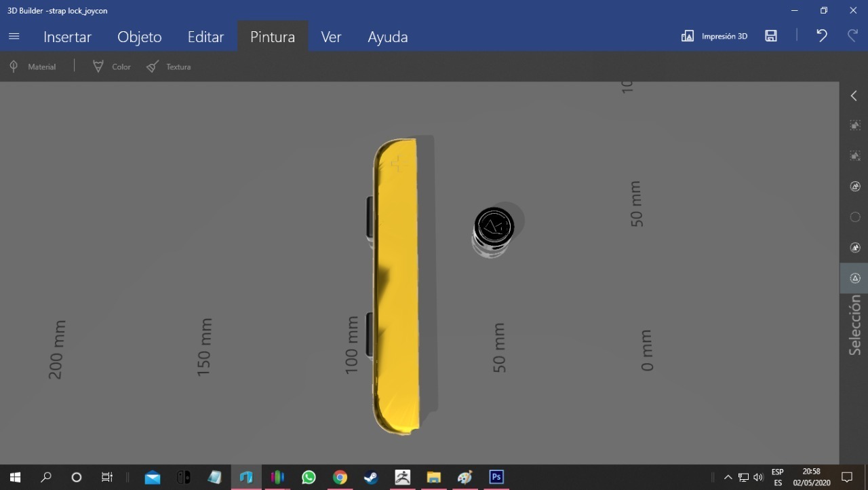
Task: Launch Steam from the taskbar
Action: 371,477
